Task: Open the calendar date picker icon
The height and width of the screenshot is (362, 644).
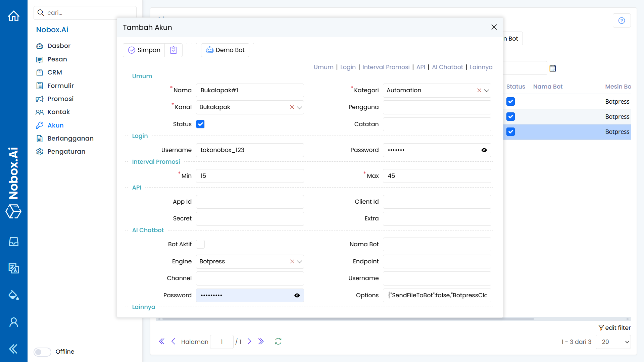Action: [553, 68]
